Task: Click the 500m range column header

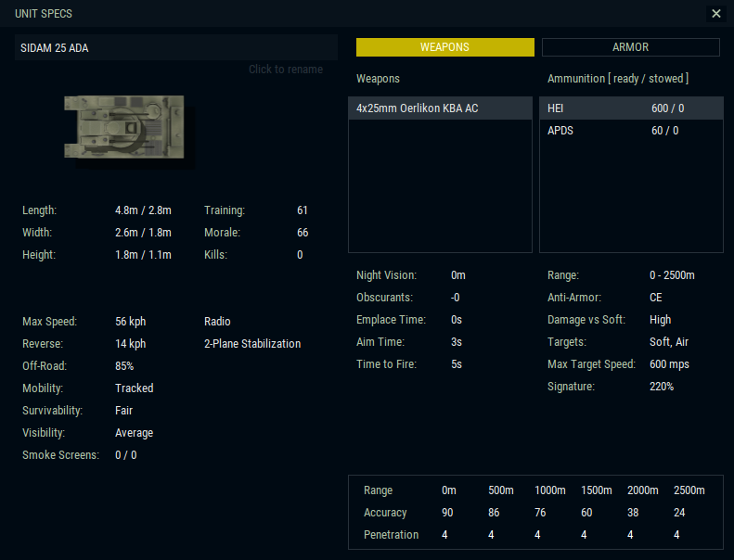Action: click(x=501, y=490)
